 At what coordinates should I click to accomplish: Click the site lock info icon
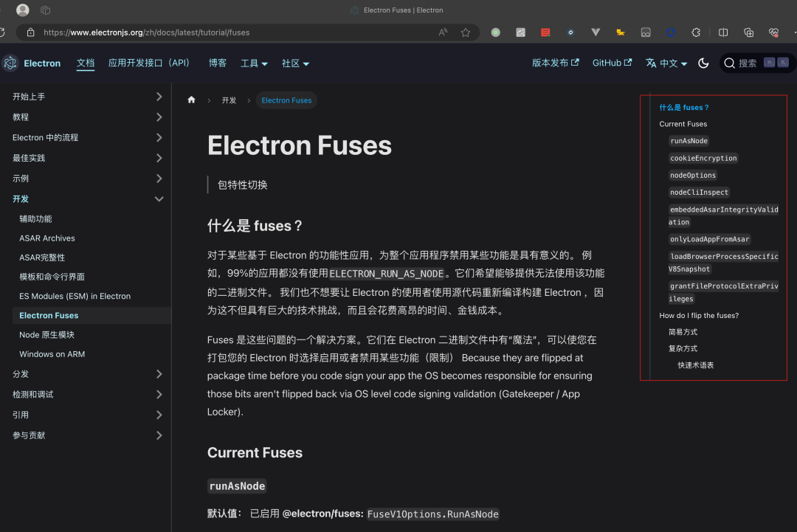pos(30,32)
